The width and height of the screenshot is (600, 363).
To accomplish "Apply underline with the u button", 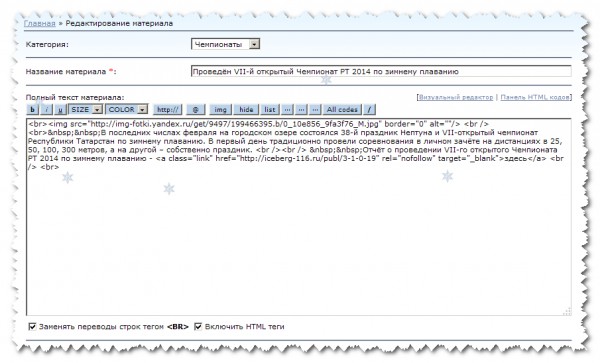I will click(60, 109).
